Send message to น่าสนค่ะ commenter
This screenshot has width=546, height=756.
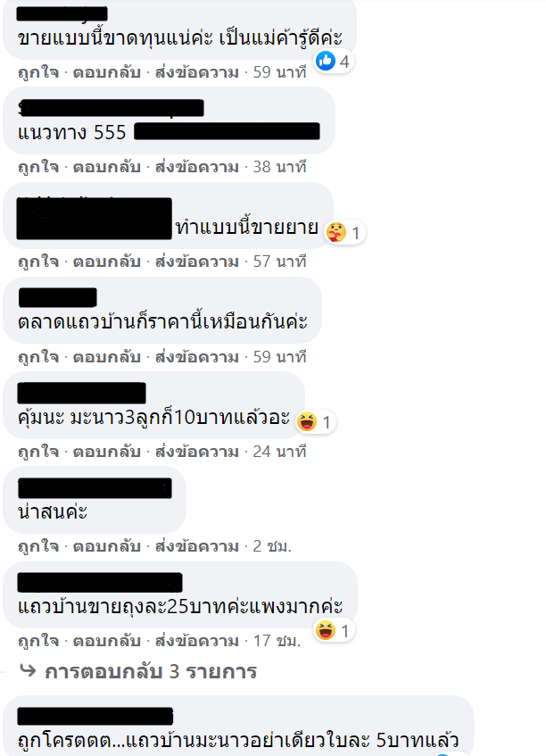click(x=196, y=546)
